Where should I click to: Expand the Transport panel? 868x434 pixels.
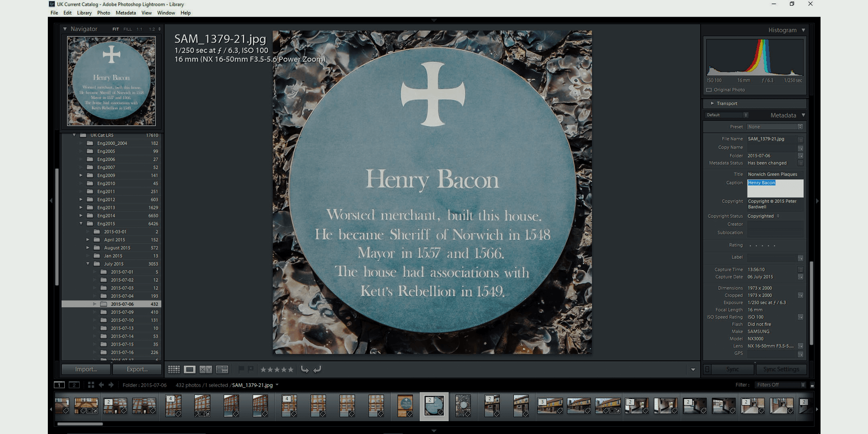pyautogui.click(x=712, y=103)
